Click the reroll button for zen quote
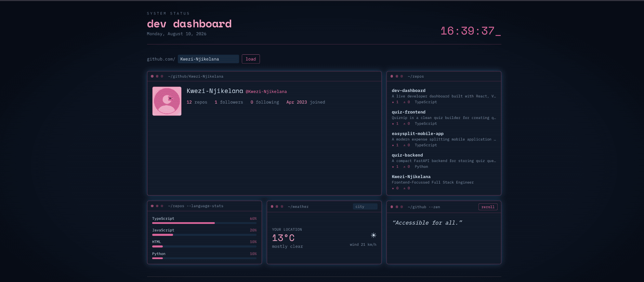This screenshot has width=644, height=282. (488, 207)
